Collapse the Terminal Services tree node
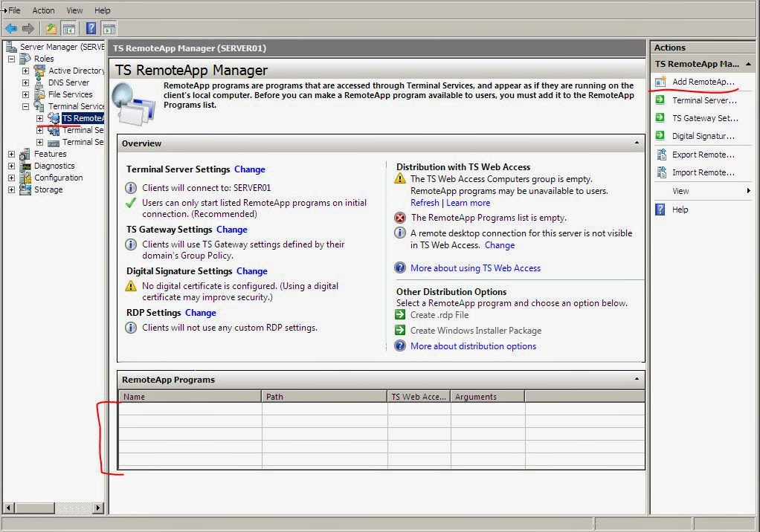This screenshot has width=760, height=532. [26, 106]
